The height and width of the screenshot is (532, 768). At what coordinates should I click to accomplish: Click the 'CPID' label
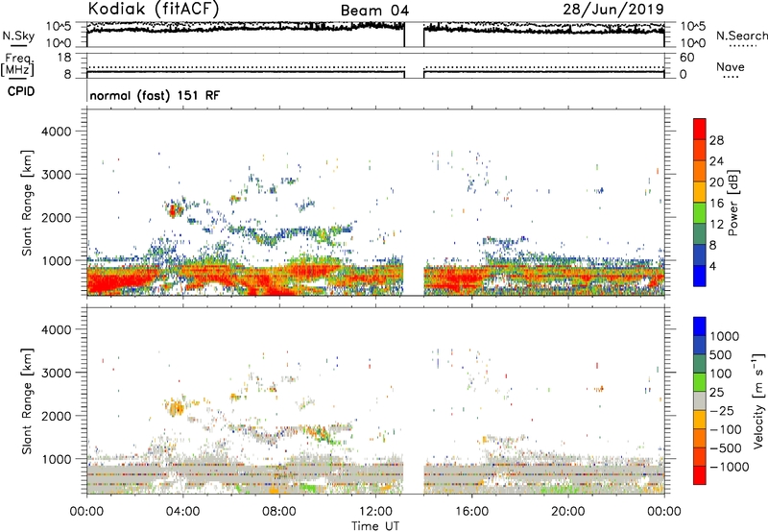[x=20, y=91]
